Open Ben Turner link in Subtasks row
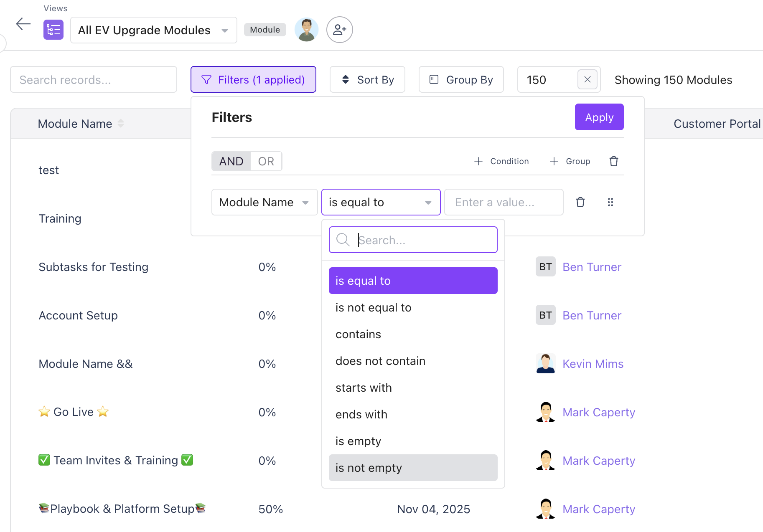763x532 pixels. point(592,267)
